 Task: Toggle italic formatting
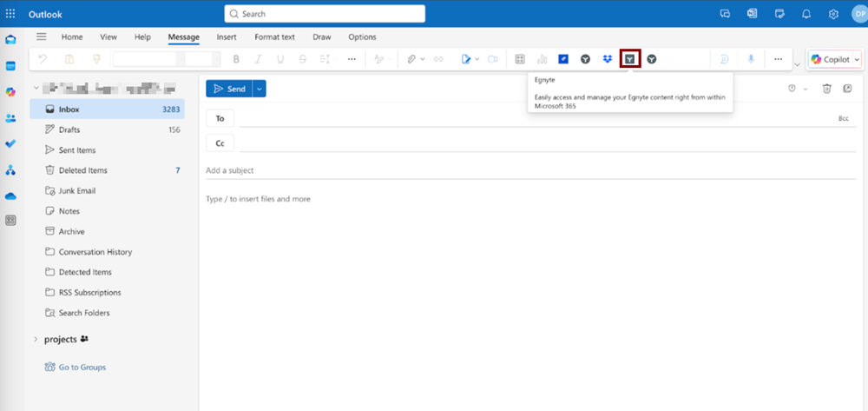click(258, 59)
